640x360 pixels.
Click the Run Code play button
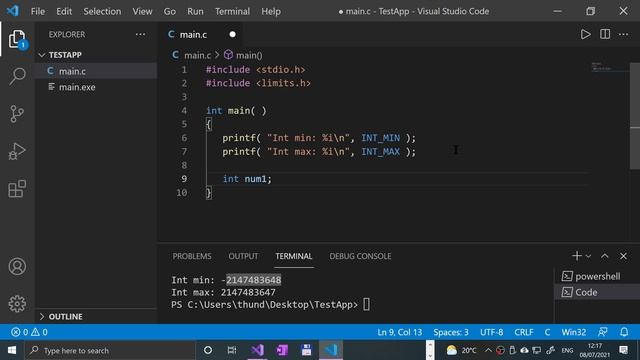[x=585, y=34]
